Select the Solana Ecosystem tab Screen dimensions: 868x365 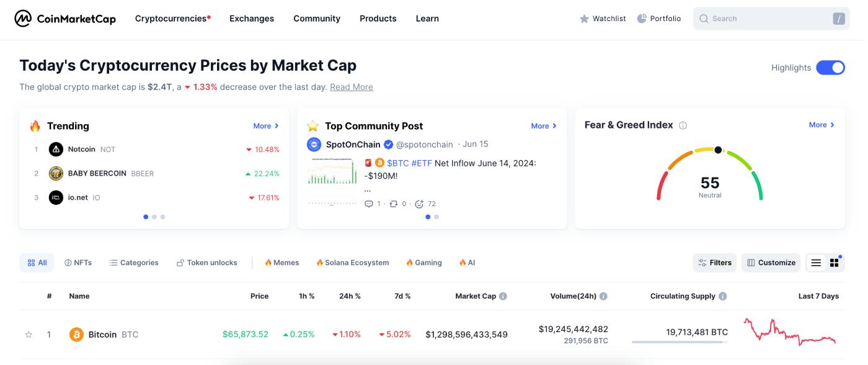click(353, 263)
